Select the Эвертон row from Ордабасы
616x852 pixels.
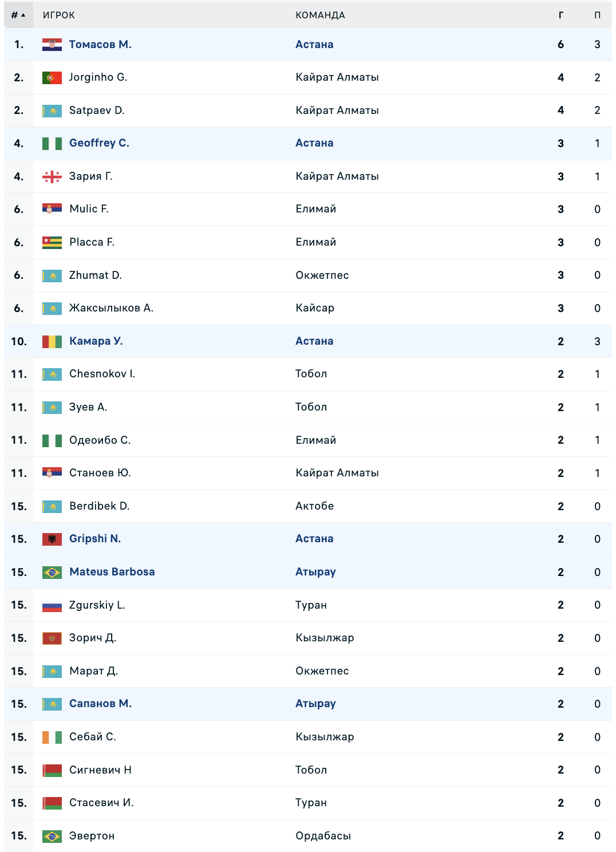click(x=308, y=836)
